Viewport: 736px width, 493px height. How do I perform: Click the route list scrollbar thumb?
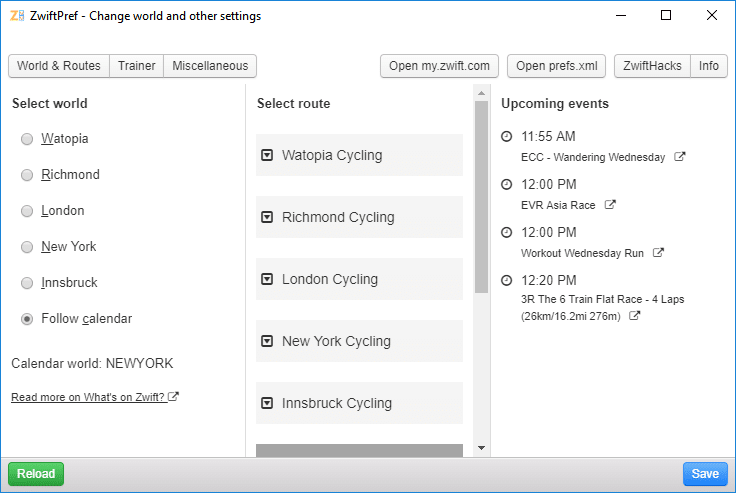pos(481,197)
